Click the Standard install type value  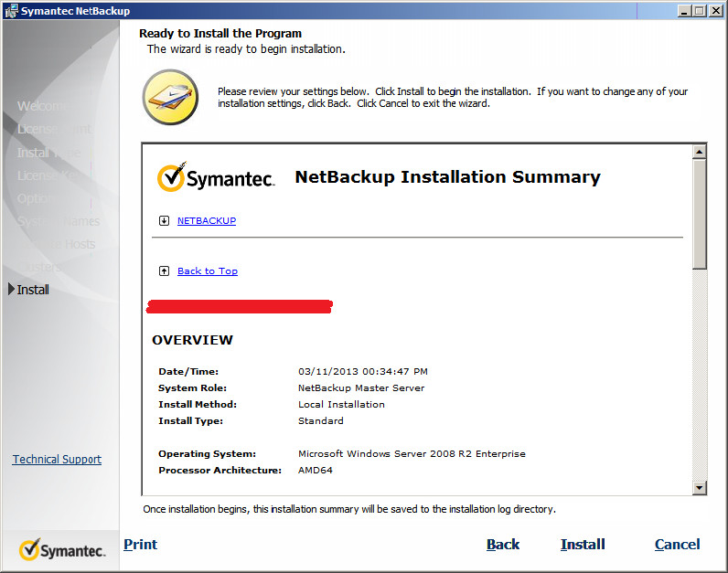[321, 420]
